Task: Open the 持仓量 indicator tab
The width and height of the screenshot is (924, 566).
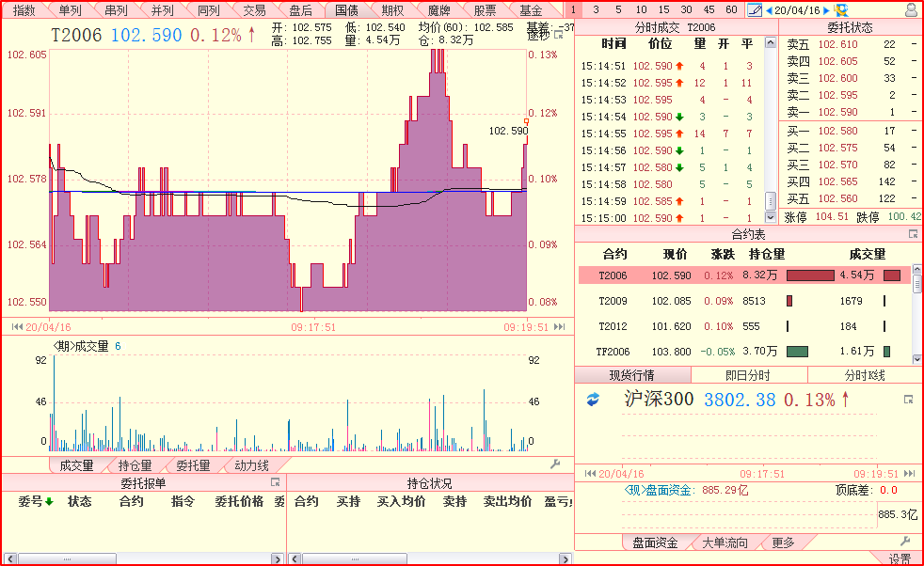Action: point(135,464)
